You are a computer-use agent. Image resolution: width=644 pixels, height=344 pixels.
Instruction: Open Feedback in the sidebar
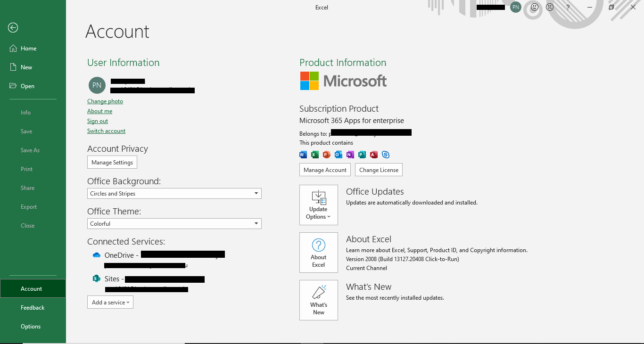click(33, 308)
